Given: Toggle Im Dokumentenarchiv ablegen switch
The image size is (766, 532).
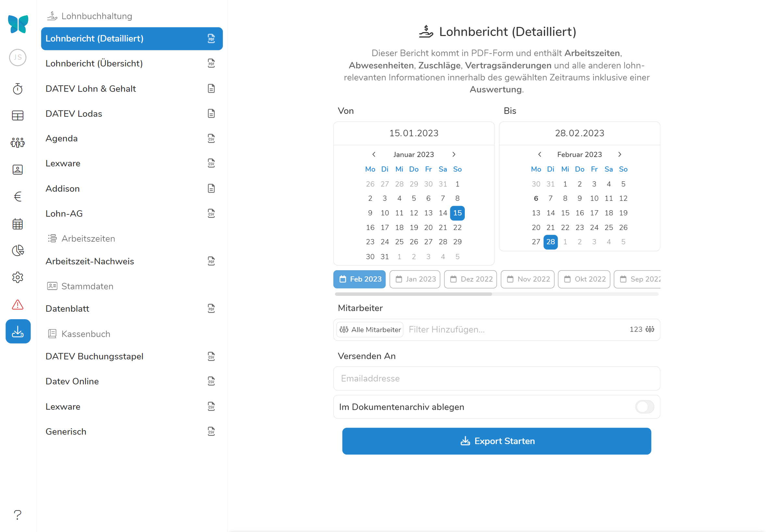Looking at the screenshot, I should tap(645, 407).
